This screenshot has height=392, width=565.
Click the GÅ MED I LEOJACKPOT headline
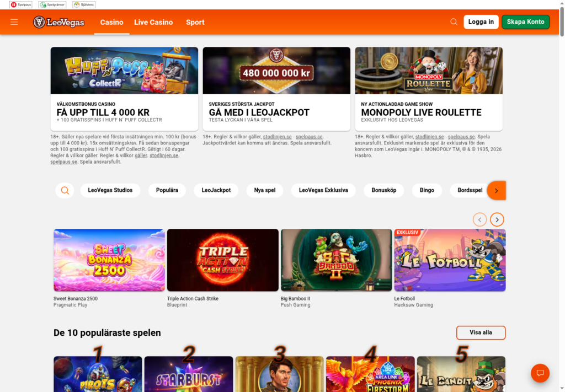[x=259, y=112]
